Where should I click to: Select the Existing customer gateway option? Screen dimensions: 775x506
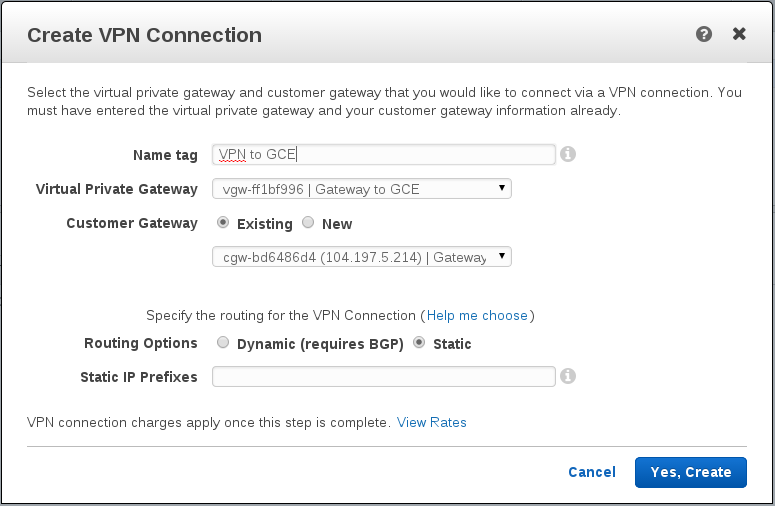(x=222, y=223)
